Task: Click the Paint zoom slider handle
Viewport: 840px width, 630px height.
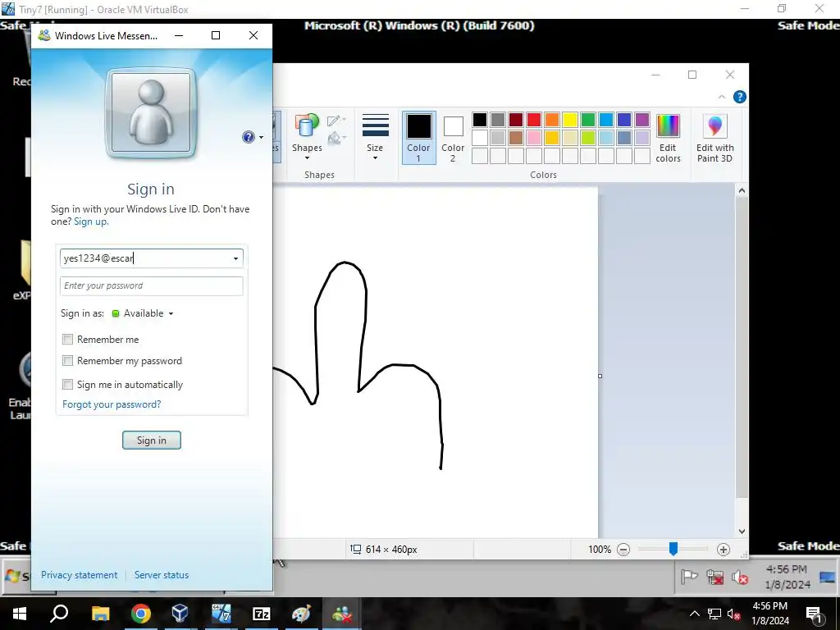Action: 673,549
